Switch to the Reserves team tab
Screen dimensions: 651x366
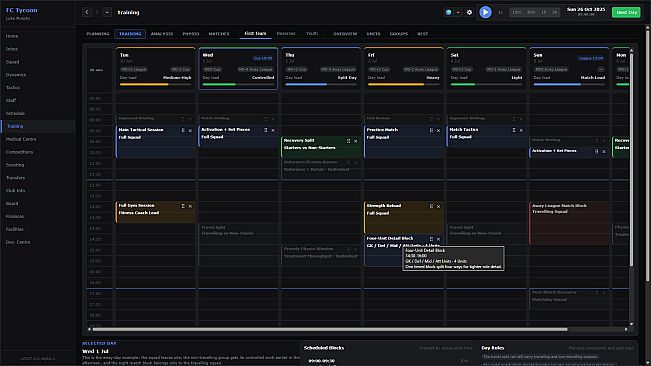(x=286, y=34)
